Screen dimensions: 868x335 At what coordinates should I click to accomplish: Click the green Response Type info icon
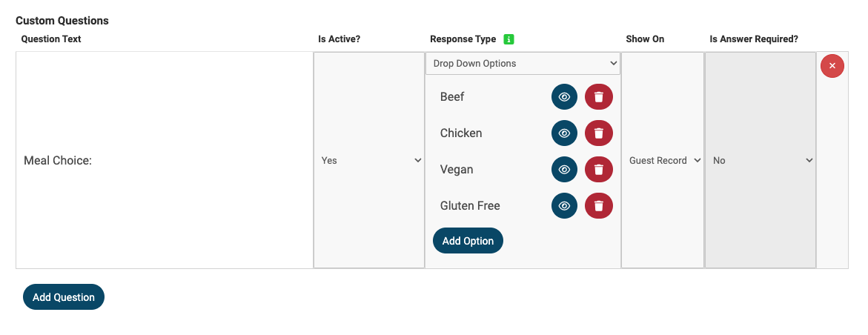pyautogui.click(x=508, y=39)
